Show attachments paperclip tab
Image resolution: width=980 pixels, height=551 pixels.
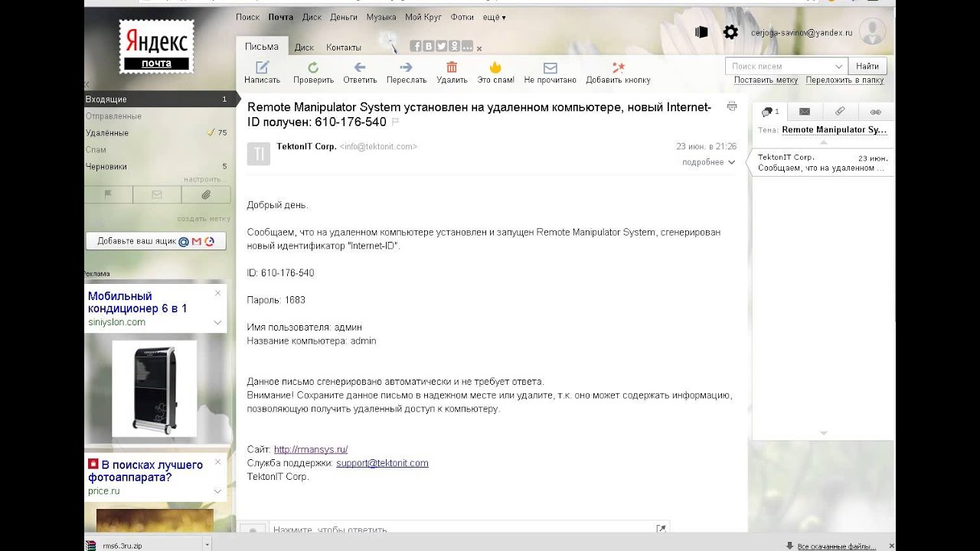[840, 112]
